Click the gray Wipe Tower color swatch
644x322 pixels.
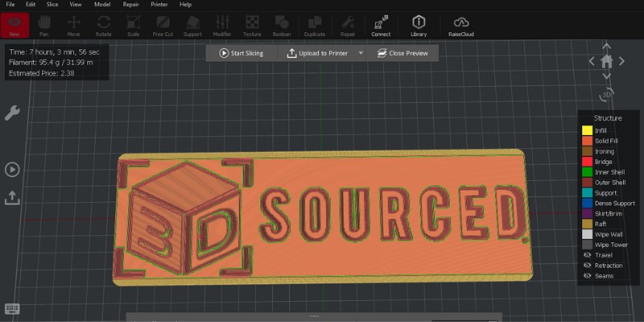[588, 245]
